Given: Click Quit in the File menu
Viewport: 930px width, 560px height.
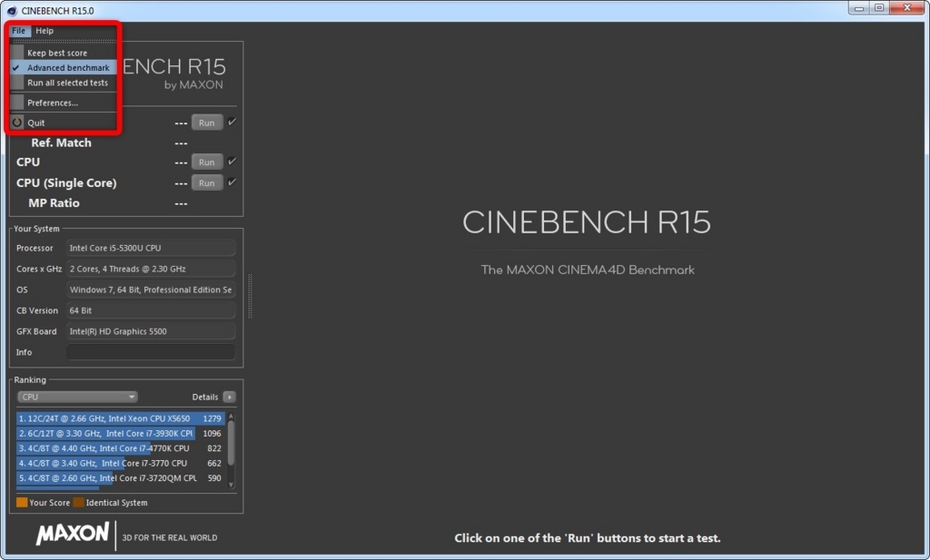Looking at the screenshot, I should point(63,123).
